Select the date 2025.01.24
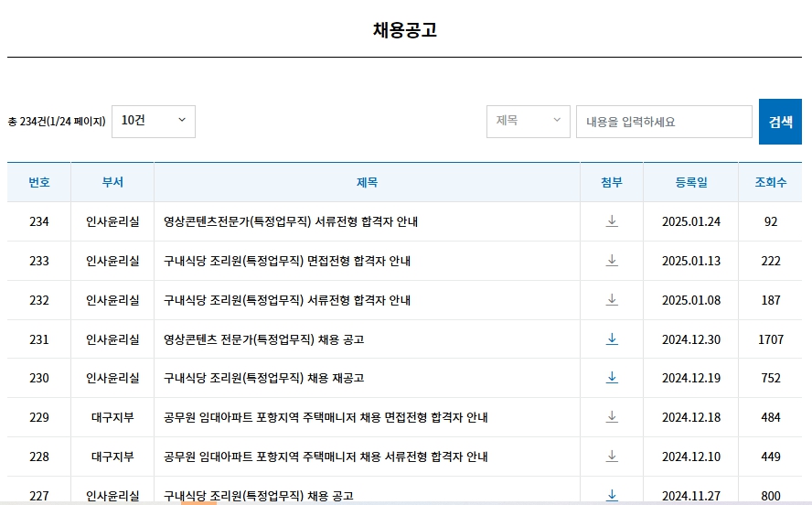The width and height of the screenshot is (812, 505). 690,221
